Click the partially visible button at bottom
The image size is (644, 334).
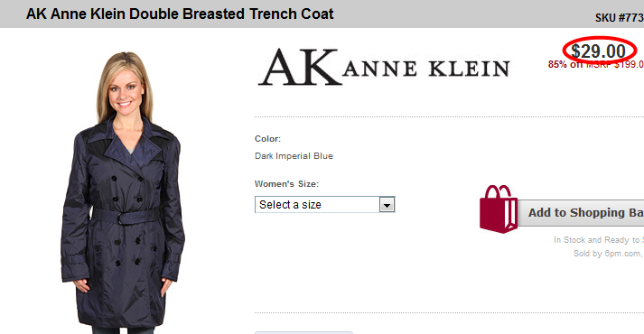pyautogui.click(x=303, y=332)
